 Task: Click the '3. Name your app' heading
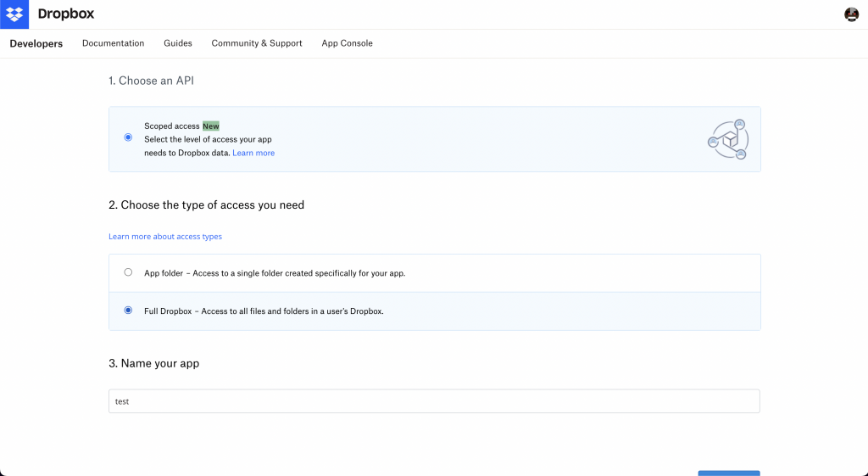(x=154, y=363)
